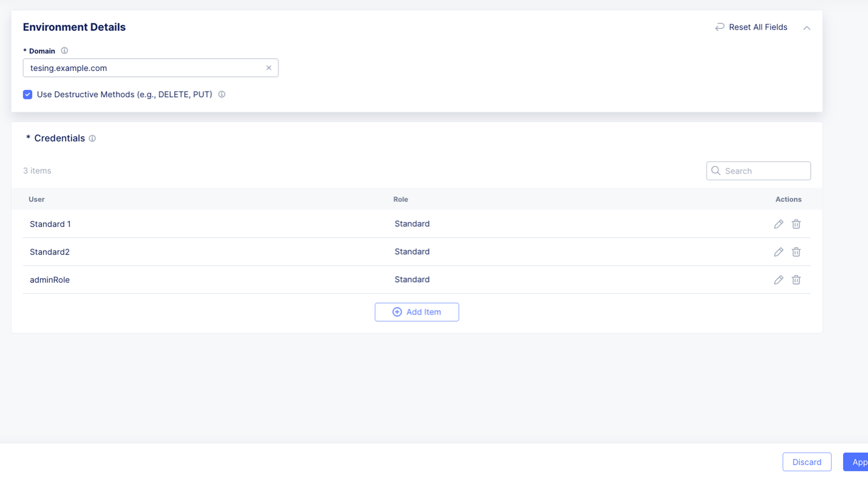Uncheck Use Destructive Methods checkbox
This screenshot has width=868, height=482.
(27, 95)
